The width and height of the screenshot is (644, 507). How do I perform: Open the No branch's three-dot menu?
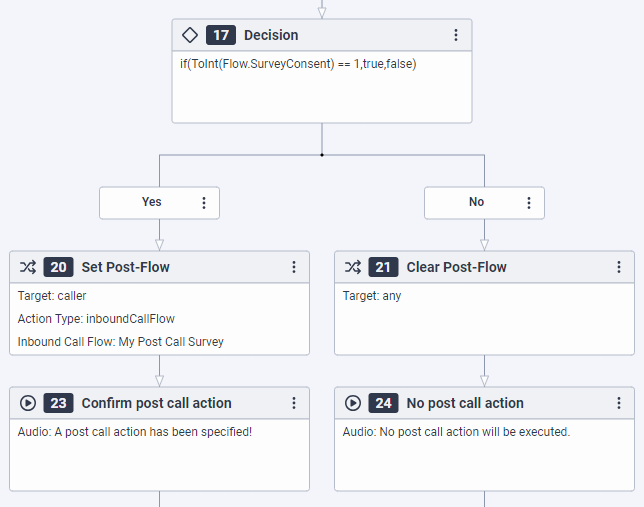click(x=529, y=202)
